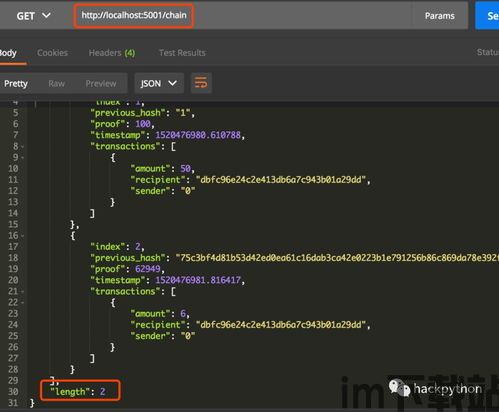Click the amount value 6
This screenshot has height=412, width=499.
[x=183, y=314]
